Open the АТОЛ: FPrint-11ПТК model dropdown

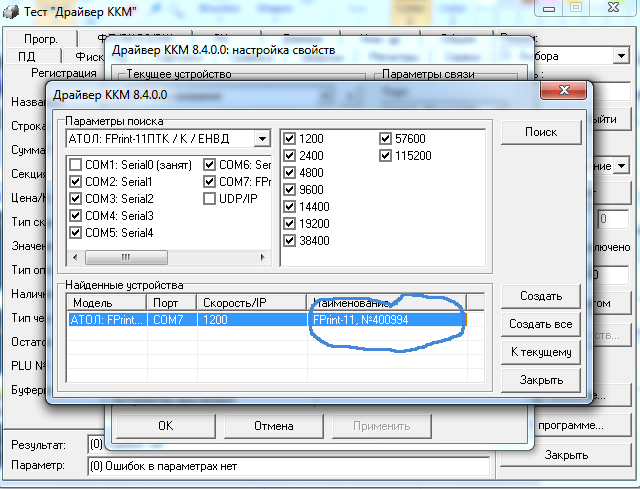point(262,139)
